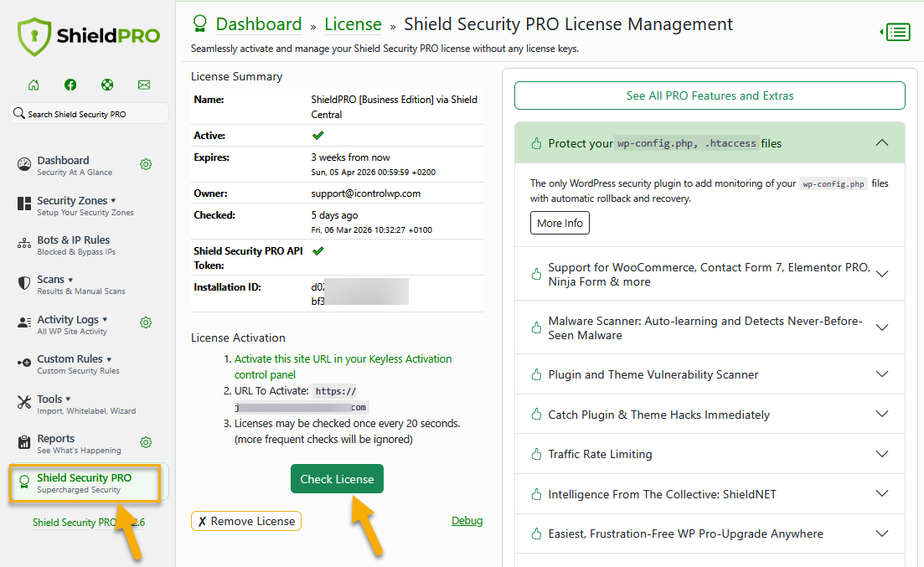Open the Reports gear settings icon
Image resolution: width=924 pixels, height=567 pixels.
pyautogui.click(x=146, y=442)
